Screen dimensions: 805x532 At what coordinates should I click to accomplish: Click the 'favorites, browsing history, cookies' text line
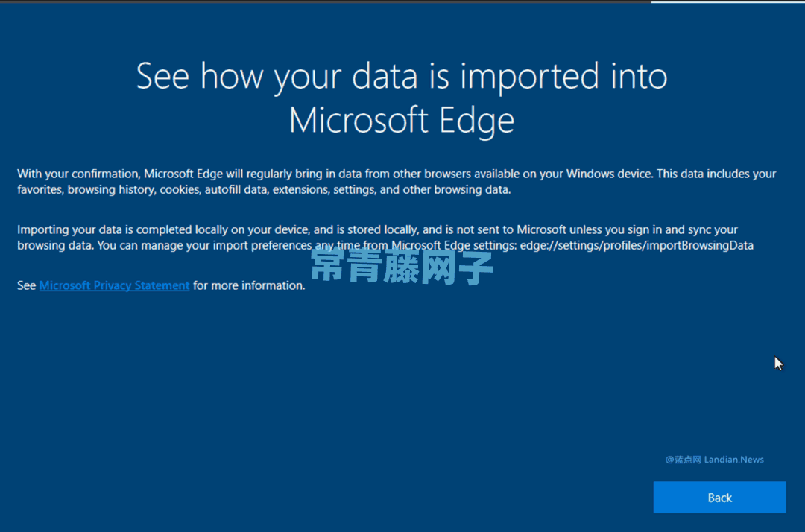(x=264, y=190)
